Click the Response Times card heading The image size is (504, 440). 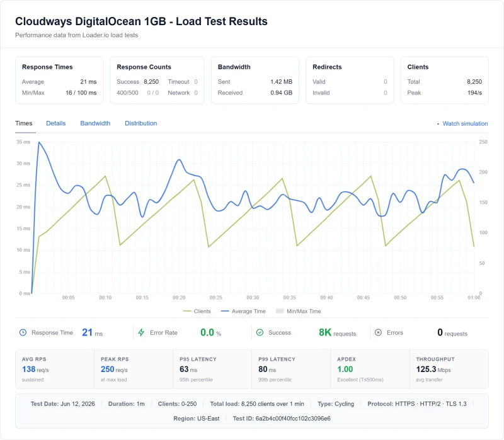(47, 67)
